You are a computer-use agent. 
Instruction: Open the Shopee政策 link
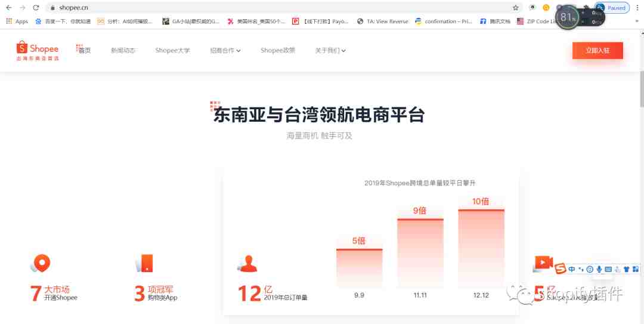point(277,51)
